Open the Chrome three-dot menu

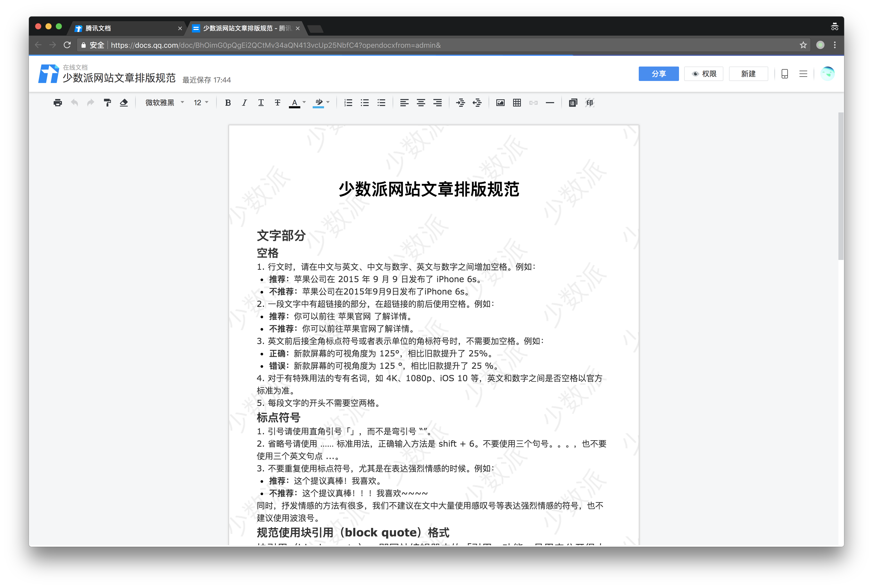(x=834, y=45)
